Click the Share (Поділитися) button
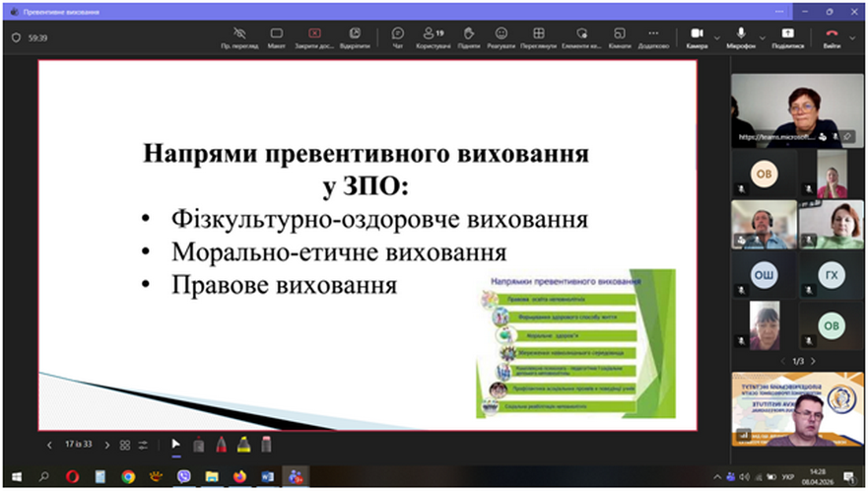The image size is (868, 493). click(787, 37)
